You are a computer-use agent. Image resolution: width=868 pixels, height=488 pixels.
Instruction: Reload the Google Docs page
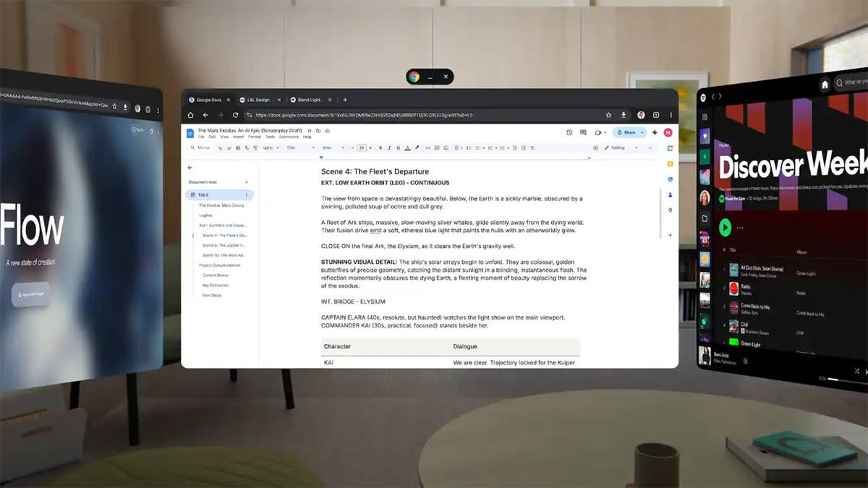coord(236,115)
